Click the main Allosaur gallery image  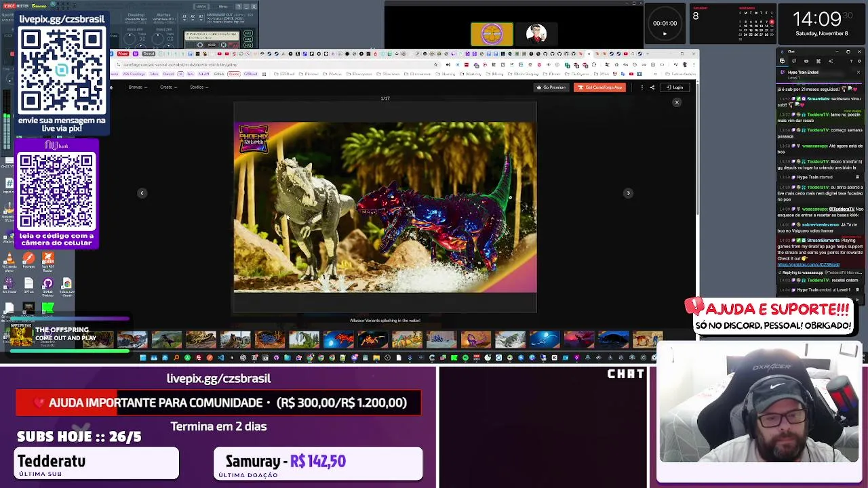tap(385, 207)
